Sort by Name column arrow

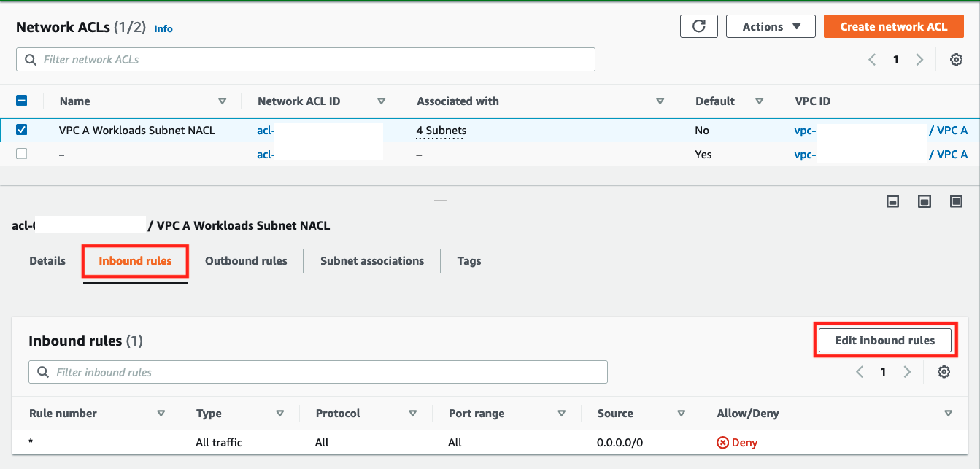pyautogui.click(x=222, y=101)
